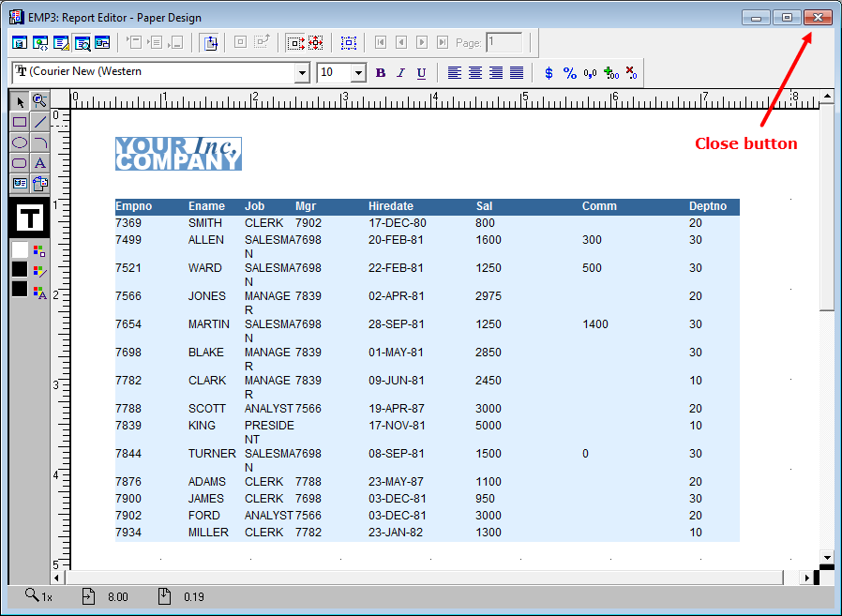Screen dimensions: 842x616
Task: Select the Text (A) tool
Action: coord(39,163)
